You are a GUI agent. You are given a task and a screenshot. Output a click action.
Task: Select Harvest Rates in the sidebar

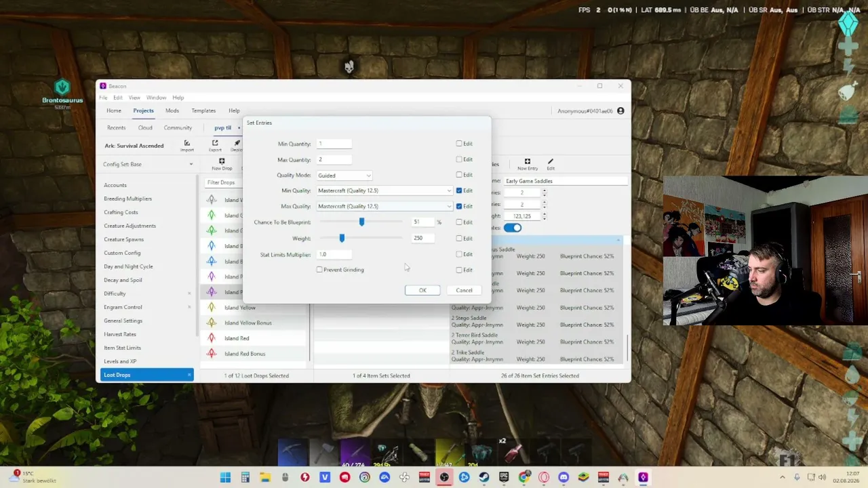click(120, 334)
